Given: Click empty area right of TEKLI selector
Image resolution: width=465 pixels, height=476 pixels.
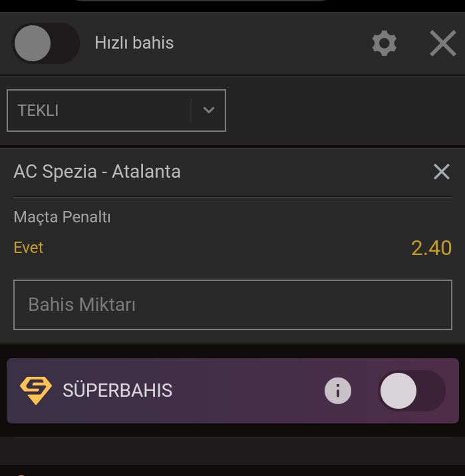Looking at the screenshot, I should (x=345, y=111).
